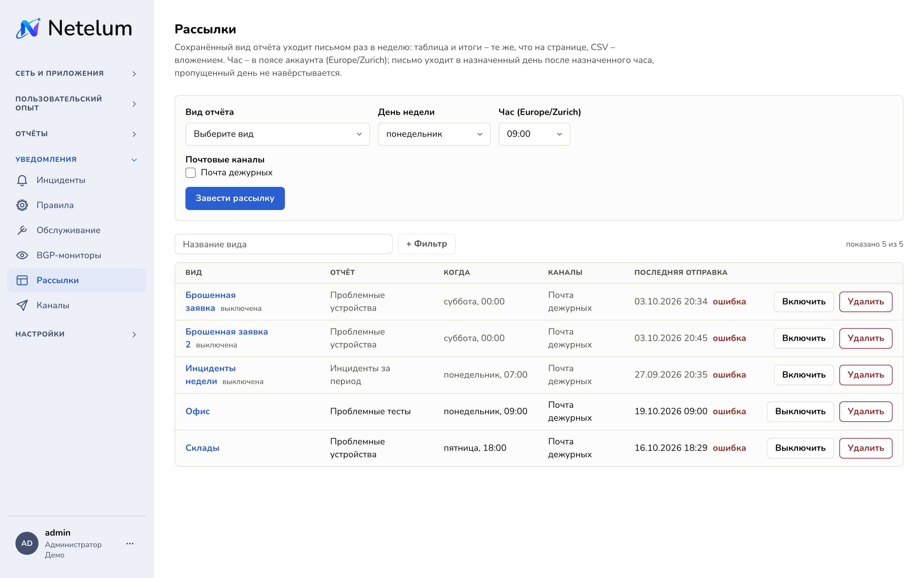
Task: Delete the Офис mailing
Action: click(866, 412)
